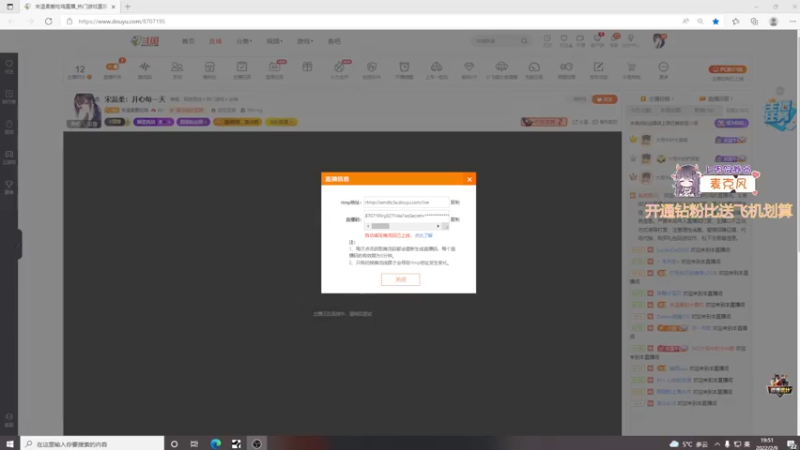Image resolution: width=800 pixels, height=450 pixels.
Task: Click stream key horizontal scrollbar thumb
Action: coord(381,226)
